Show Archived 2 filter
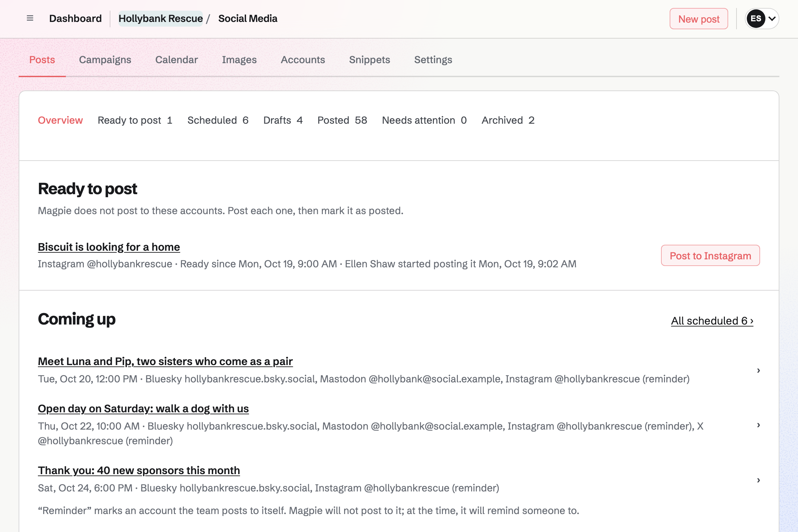Image resolution: width=798 pixels, height=532 pixels. point(508,120)
